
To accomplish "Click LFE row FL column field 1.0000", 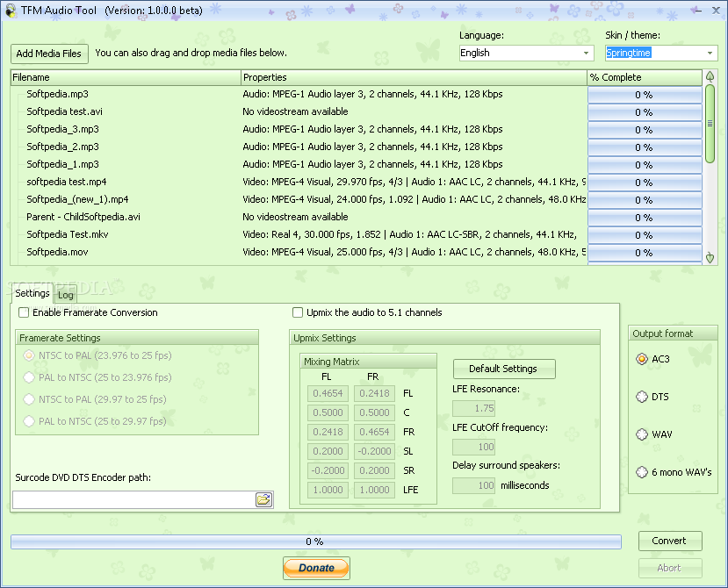I will tap(328, 490).
